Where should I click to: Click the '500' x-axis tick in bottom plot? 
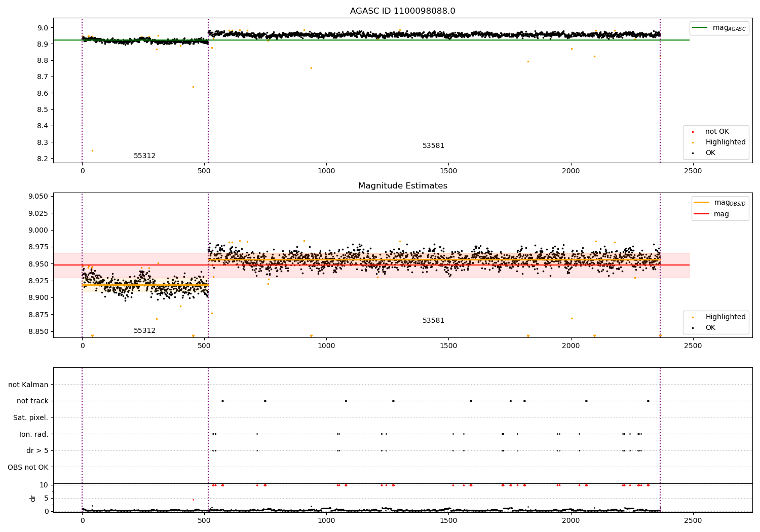pos(204,520)
